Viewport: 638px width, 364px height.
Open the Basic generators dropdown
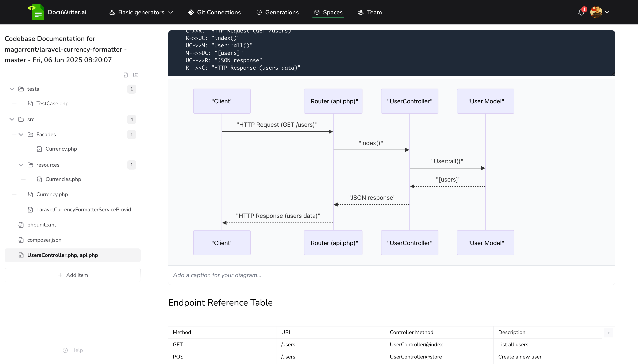pos(141,12)
